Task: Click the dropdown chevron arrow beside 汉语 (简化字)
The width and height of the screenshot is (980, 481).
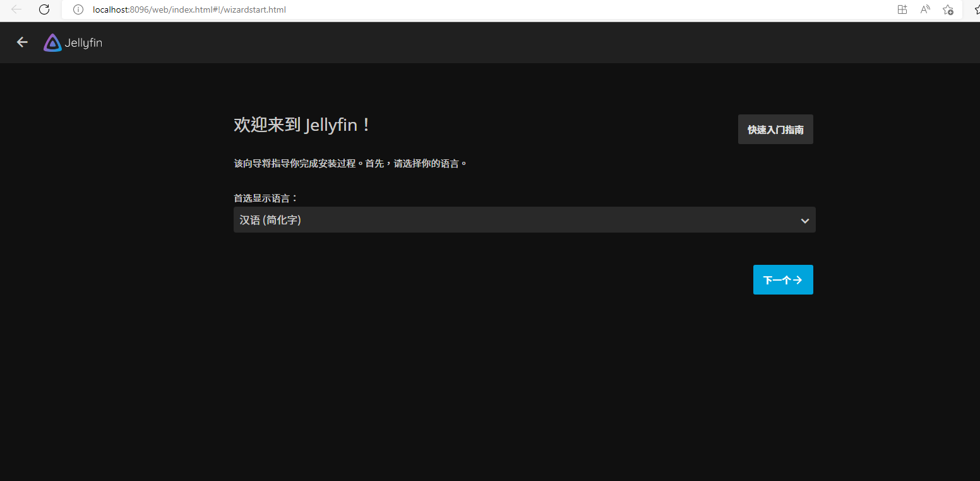Action: pos(805,221)
